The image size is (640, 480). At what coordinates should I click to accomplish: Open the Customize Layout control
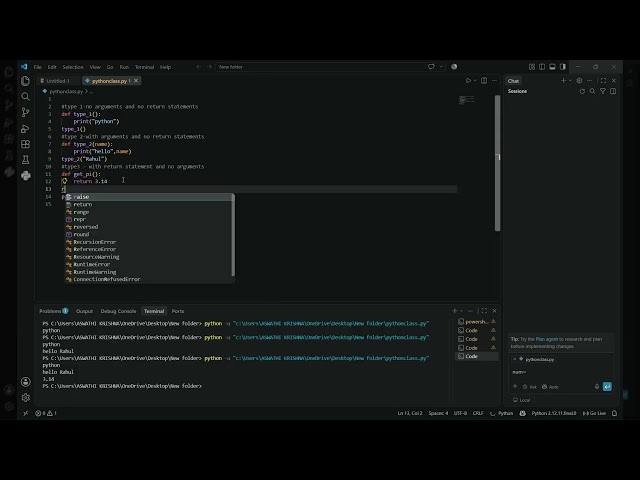pos(532,67)
